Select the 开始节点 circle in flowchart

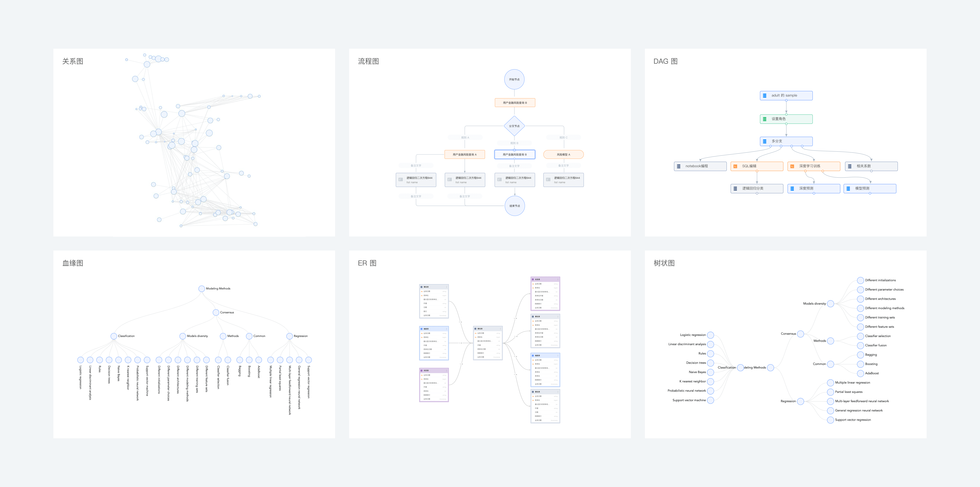click(x=514, y=79)
